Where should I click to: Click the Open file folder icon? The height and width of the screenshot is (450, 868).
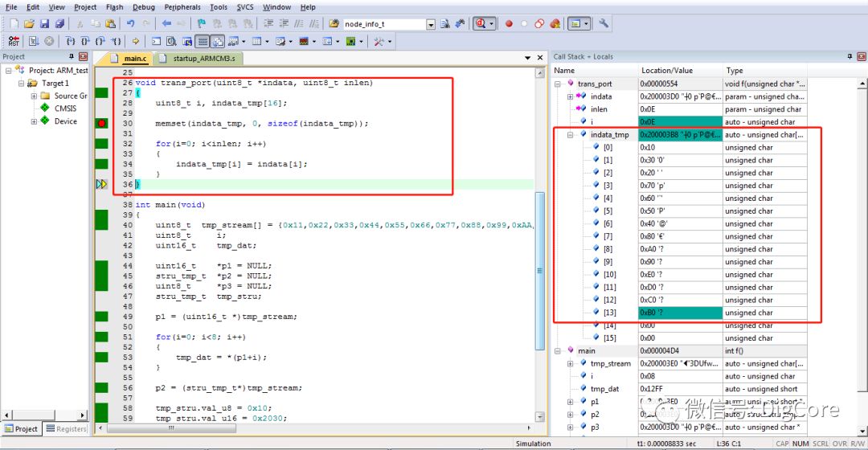coord(29,24)
